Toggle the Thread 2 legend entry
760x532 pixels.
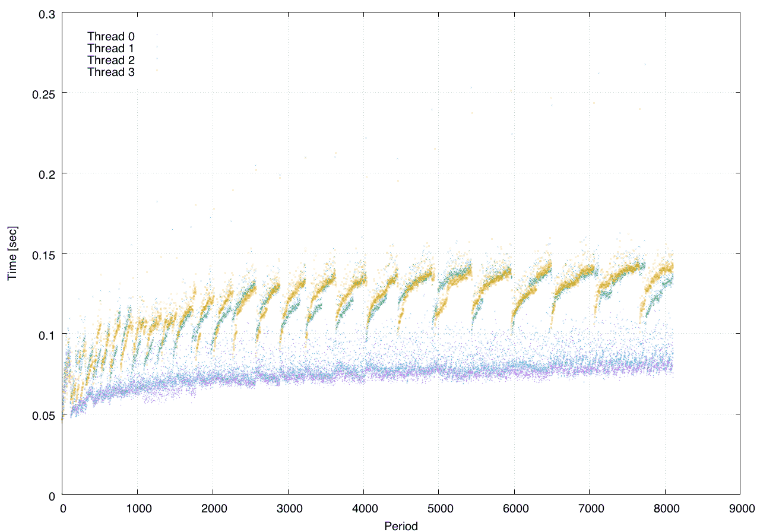pyautogui.click(x=111, y=60)
